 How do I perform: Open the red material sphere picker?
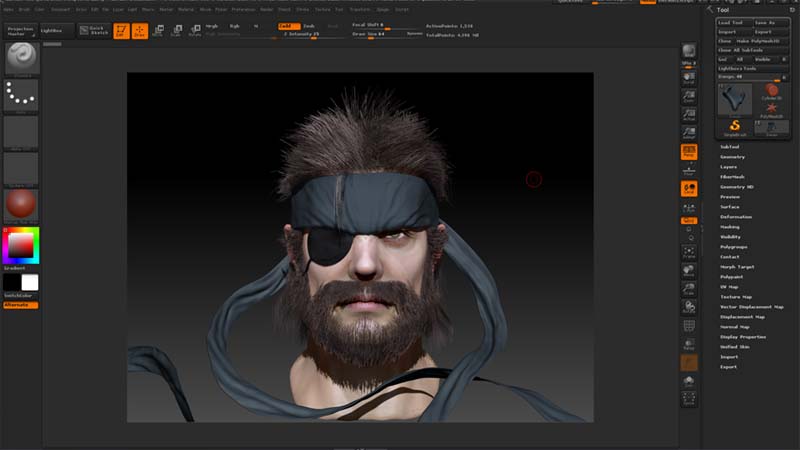21,206
